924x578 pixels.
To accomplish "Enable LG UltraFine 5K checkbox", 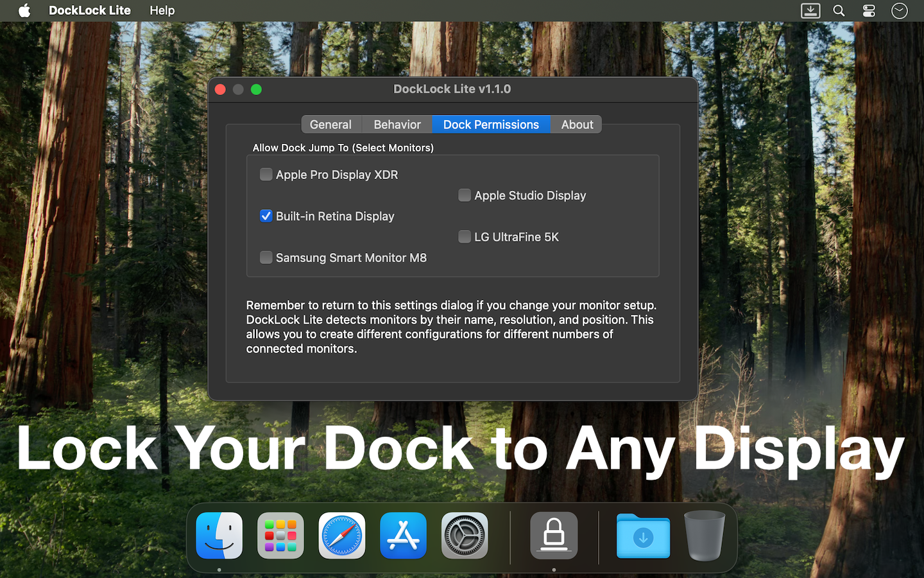I will click(465, 236).
